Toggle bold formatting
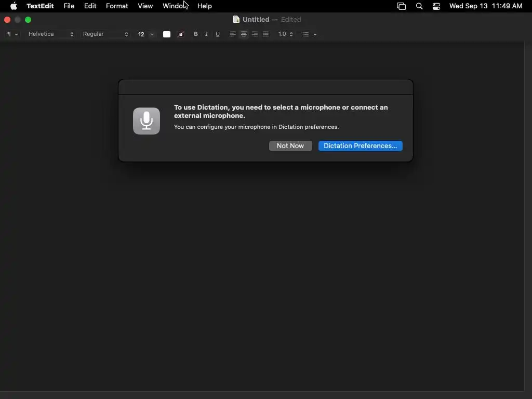532x399 pixels. tap(196, 34)
